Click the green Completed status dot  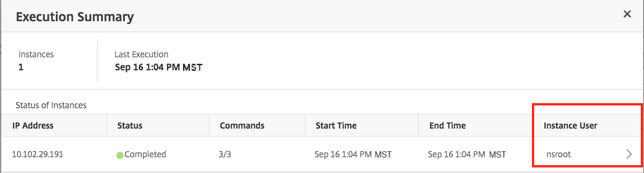pyautogui.click(x=120, y=155)
